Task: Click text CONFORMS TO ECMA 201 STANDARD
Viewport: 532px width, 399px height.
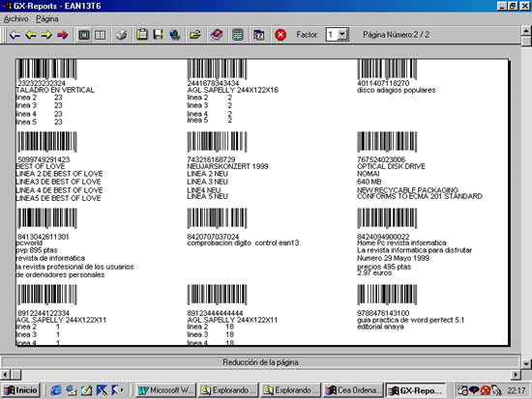Action: pos(420,197)
